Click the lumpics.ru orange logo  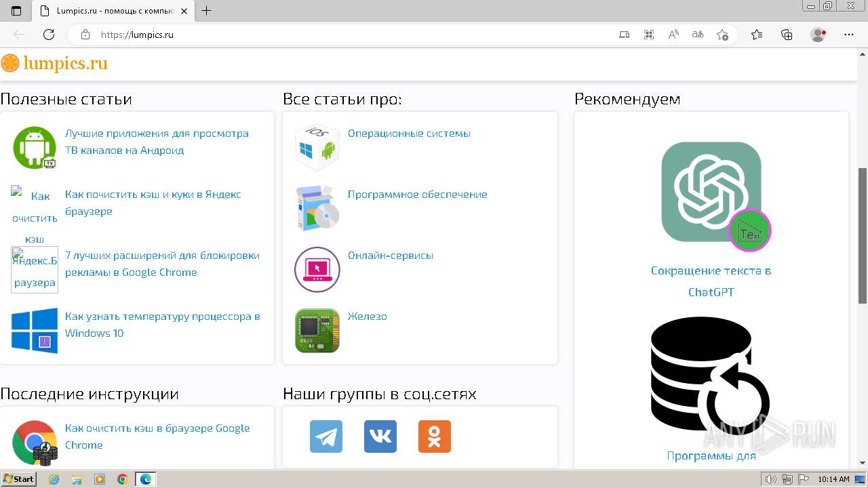54,64
